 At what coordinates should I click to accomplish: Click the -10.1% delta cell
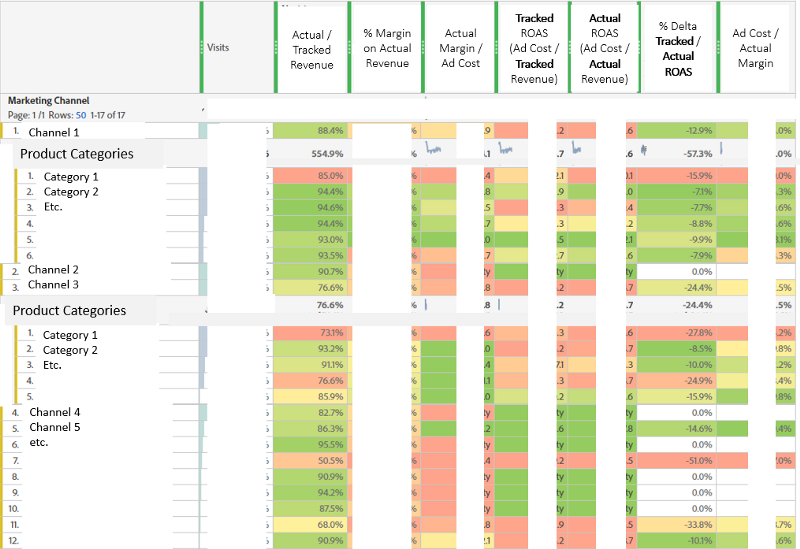pos(676,540)
